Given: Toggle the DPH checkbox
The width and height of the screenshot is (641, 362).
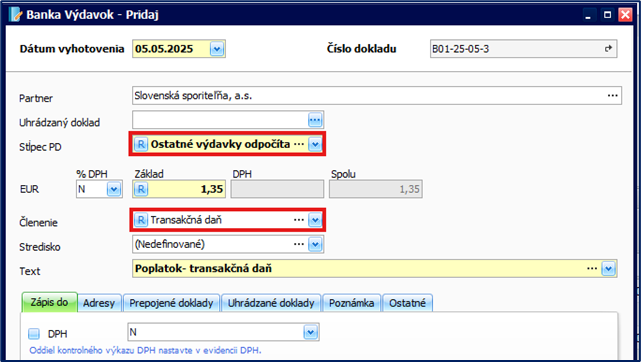Looking at the screenshot, I should (x=34, y=334).
